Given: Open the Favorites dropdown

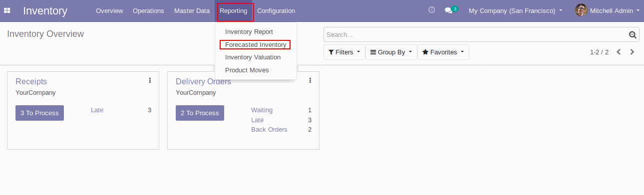Looking at the screenshot, I should pyautogui.click(x=443, y=52).
